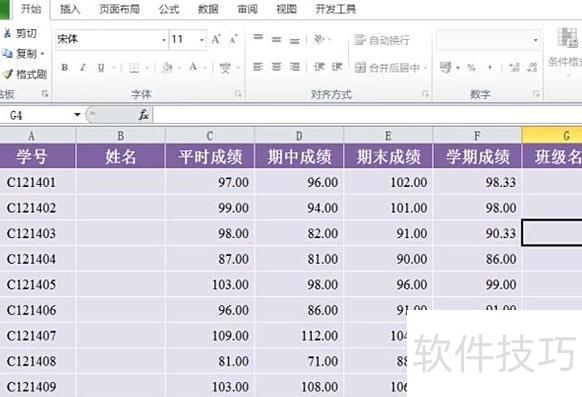Open the Name Box dropdown arrow
Viewport: 582px width, 397px height.
click(x=77, y=115)
